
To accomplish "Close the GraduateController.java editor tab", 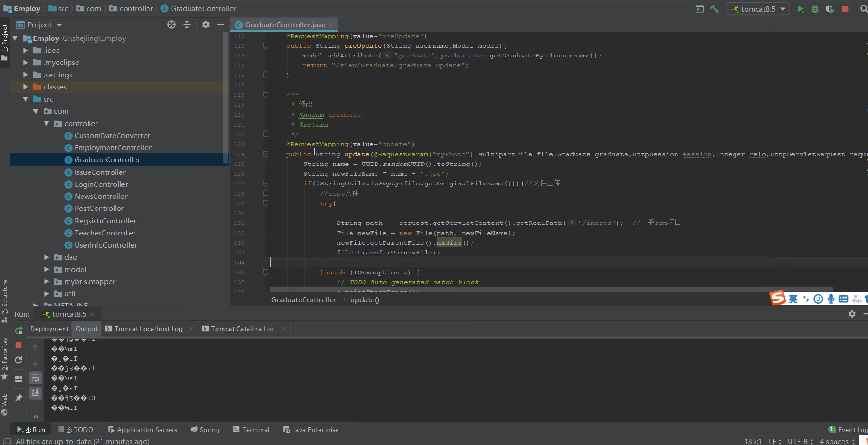I will tap(331, 25).
